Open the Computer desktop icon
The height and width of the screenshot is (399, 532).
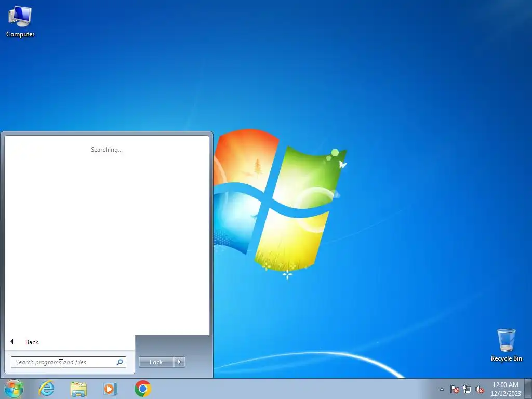click(20, 22)
